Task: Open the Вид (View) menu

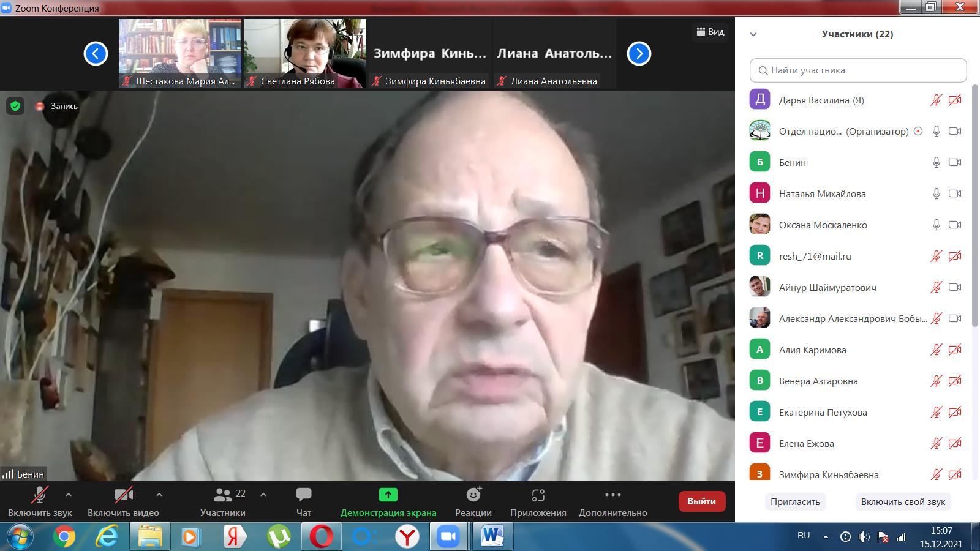Action: click(x=710, y=32)
